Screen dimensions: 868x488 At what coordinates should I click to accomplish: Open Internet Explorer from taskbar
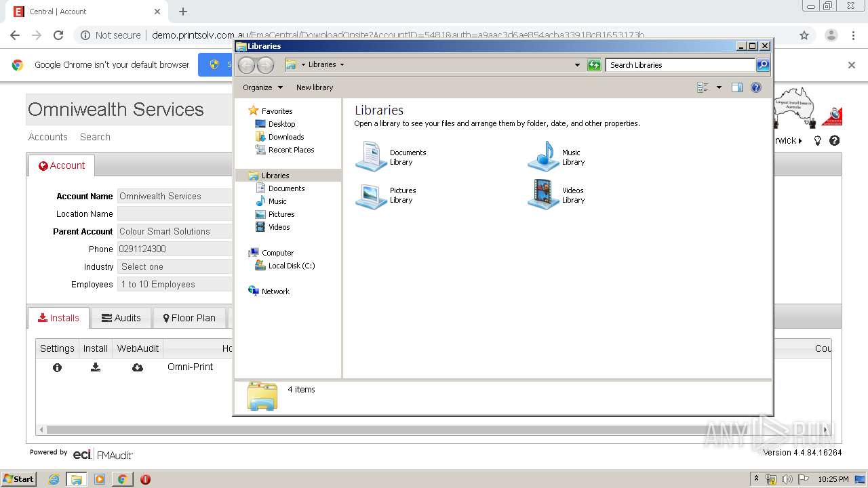pos(54,479)
